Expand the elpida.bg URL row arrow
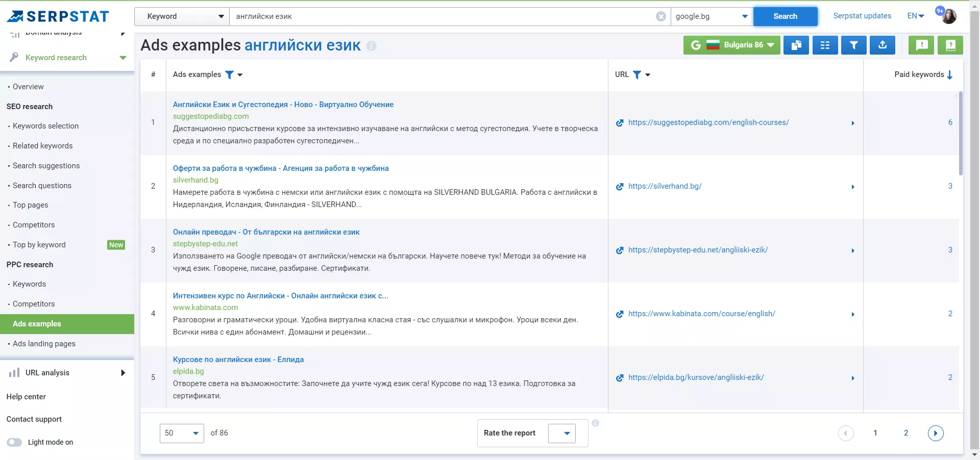The image size is (980, 460). [853, 378]
